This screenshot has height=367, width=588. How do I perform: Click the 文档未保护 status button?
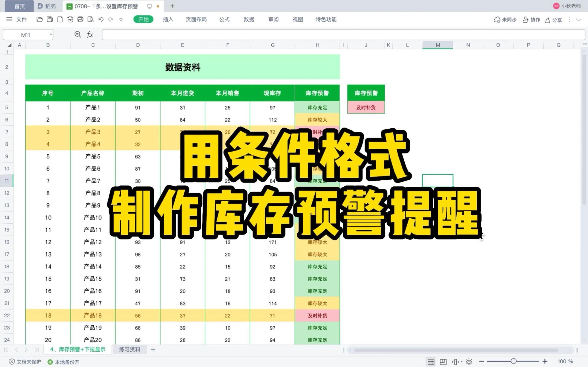(25, 362)
